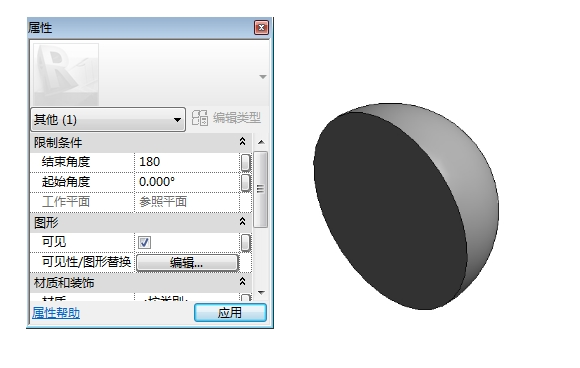Image resolution: width=580 pixels, height=368 pixels.
Task: Click scrollbar down arrow in properties
Action: (x=261, y=293)
